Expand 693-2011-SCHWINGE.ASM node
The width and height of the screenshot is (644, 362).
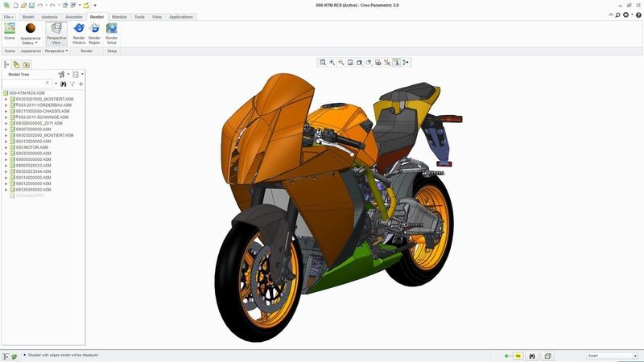(x=6, y=117)
